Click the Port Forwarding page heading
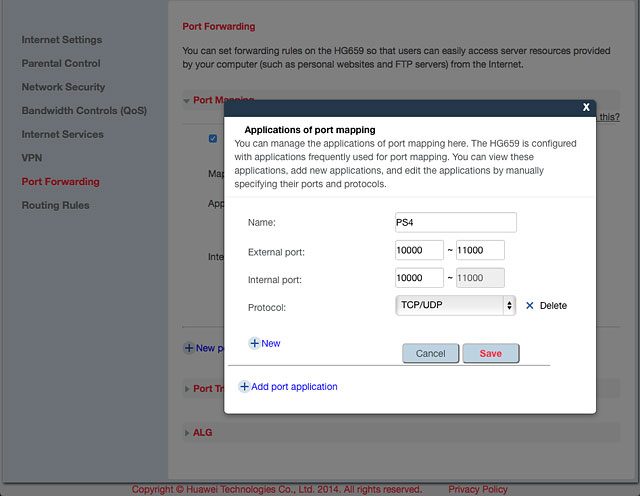Image resolution: width=640 pixels, height=496 pixels. coord(219,27)
